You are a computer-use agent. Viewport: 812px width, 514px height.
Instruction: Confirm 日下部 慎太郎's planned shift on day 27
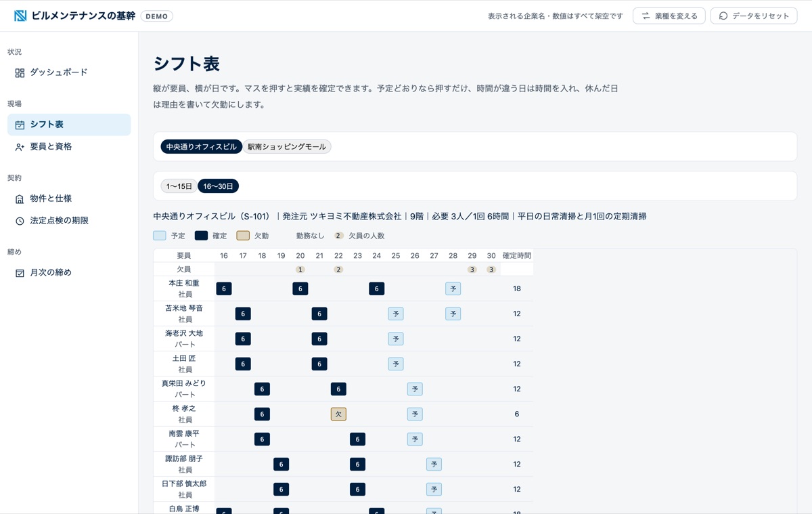pyautogui.click(x=434, y=489)
